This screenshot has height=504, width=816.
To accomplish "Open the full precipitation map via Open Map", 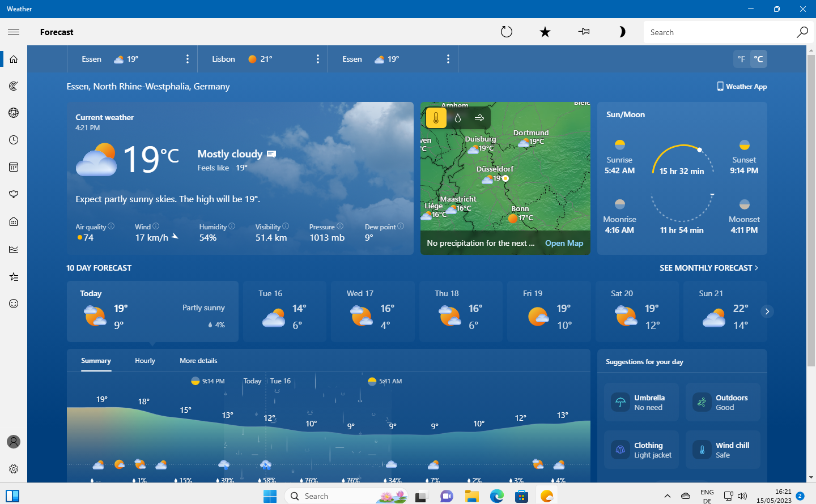I will pos(564,242).
